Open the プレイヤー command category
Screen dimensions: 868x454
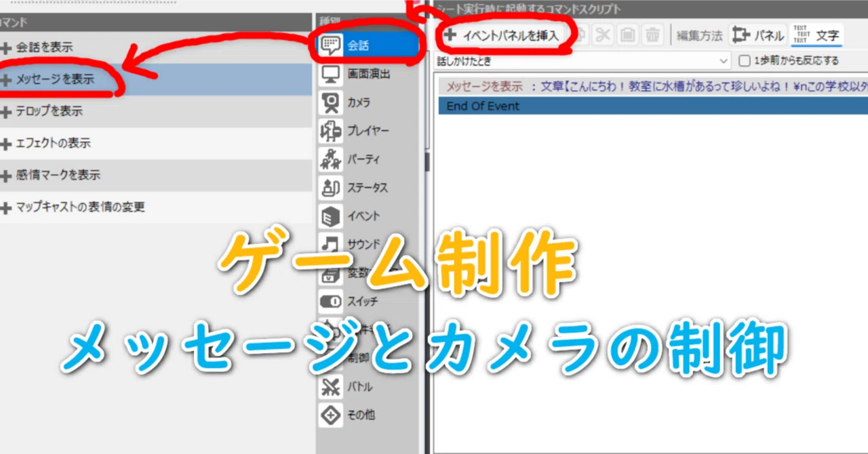coord(368,131)
